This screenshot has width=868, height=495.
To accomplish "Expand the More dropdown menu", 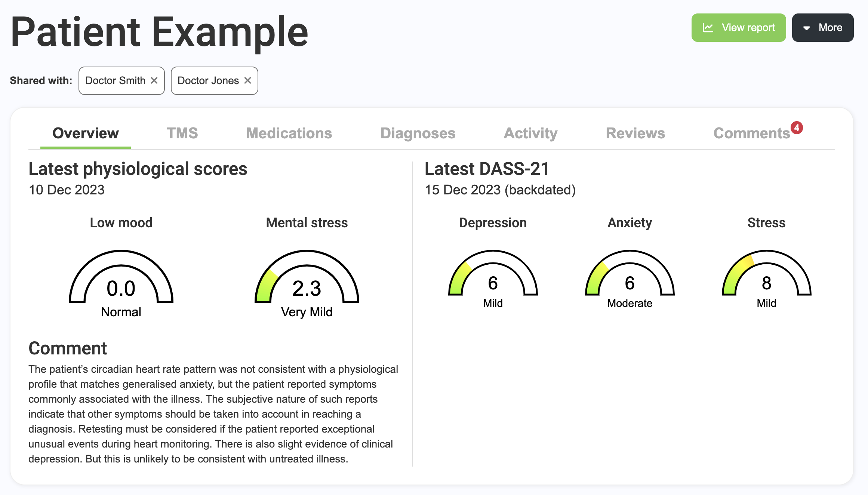I will tap(822, 28).
